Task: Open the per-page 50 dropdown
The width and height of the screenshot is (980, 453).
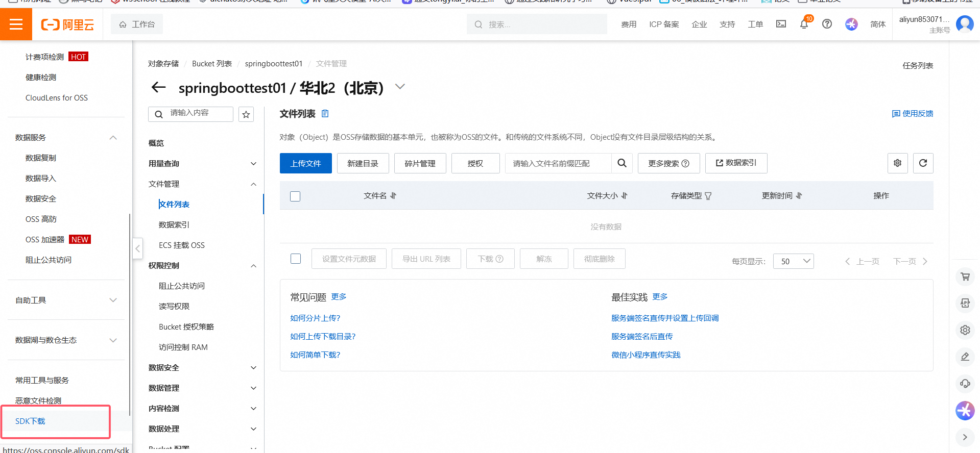Action: pos(793,261)
